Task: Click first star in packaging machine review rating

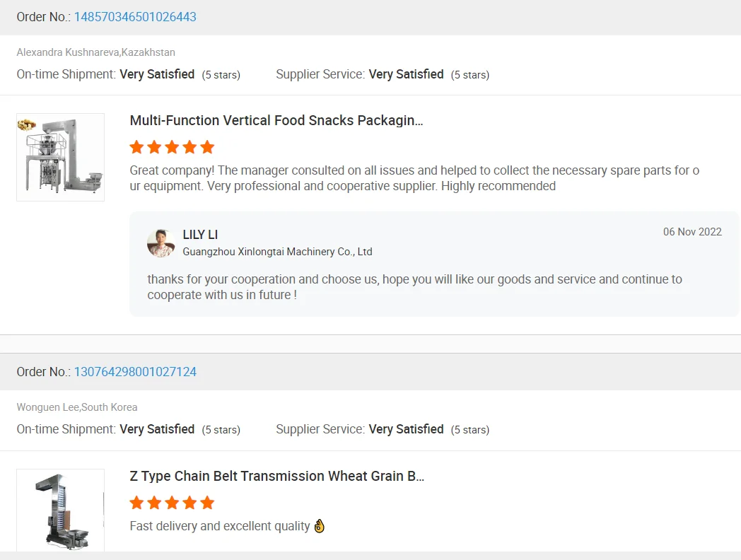Action: pos(137,147)
